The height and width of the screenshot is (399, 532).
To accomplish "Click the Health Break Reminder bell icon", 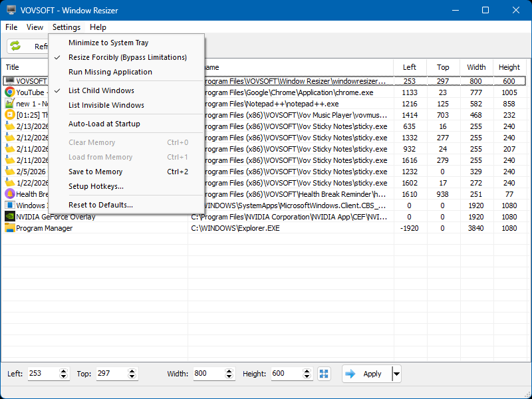I will coord(9,194).
